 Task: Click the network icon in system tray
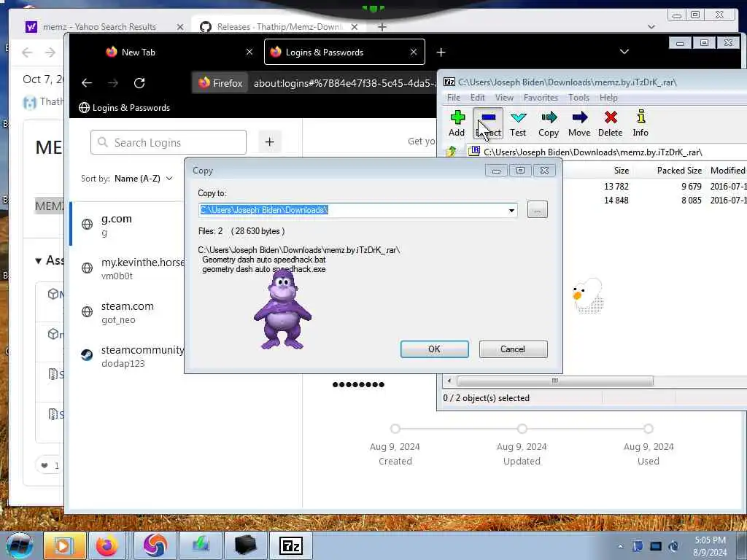pos(656,546)
